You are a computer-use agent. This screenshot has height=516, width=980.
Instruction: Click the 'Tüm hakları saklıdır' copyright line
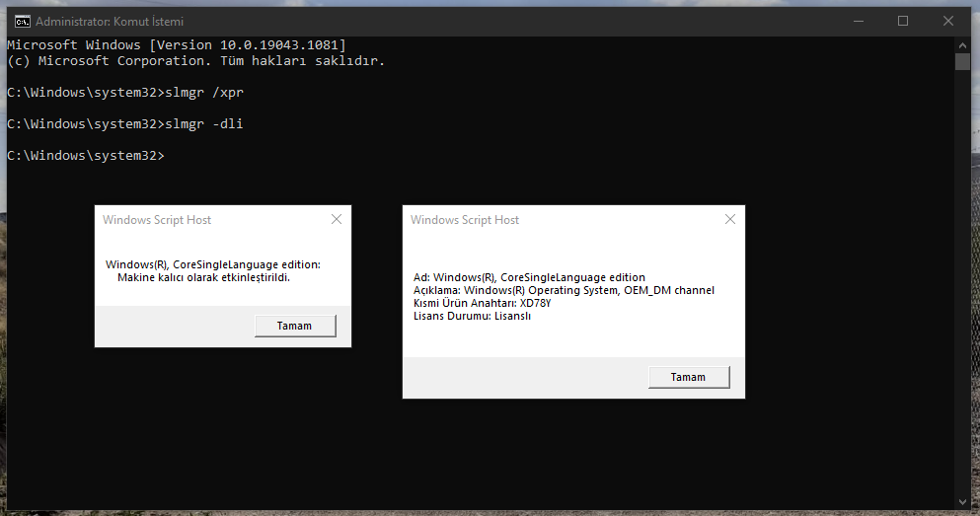coord(196,60)
